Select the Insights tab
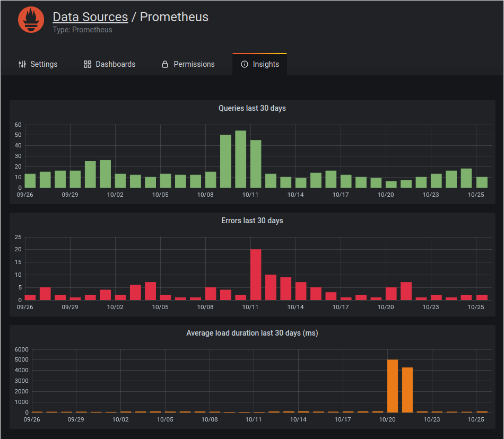The width and height of the screenshot is (504, 439). pos(260,64)
